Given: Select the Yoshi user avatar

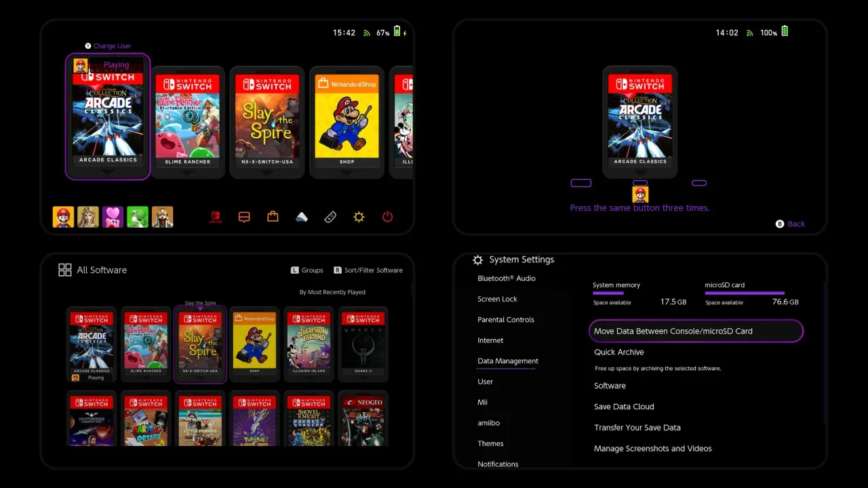Looking at the screenshot, I should click(138, 217).
